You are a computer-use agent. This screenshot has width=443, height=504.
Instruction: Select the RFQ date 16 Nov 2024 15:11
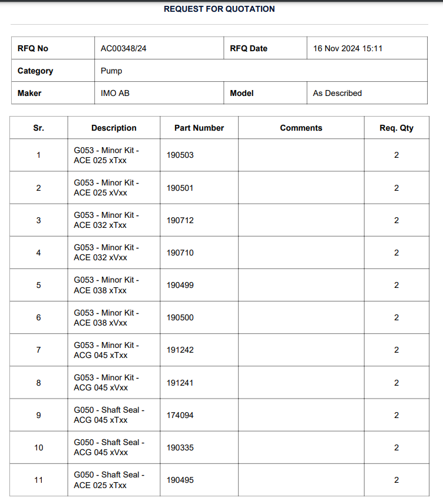click(x=348, y=48)
